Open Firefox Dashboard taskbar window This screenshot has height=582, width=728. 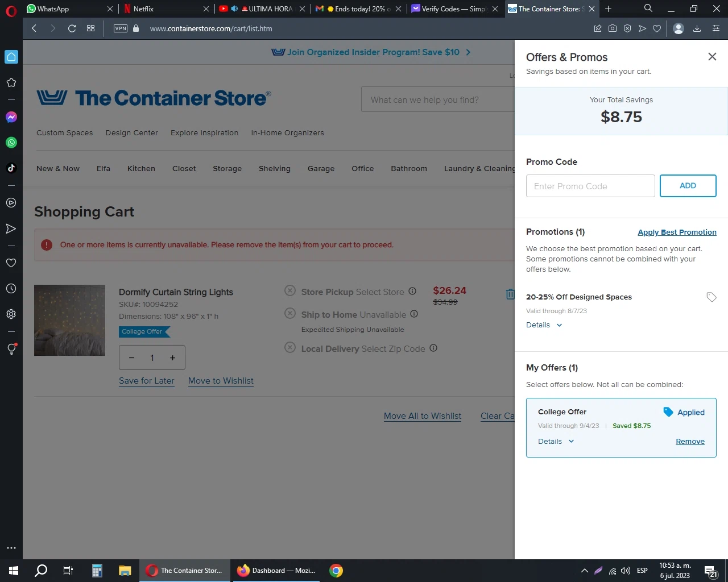276,571
